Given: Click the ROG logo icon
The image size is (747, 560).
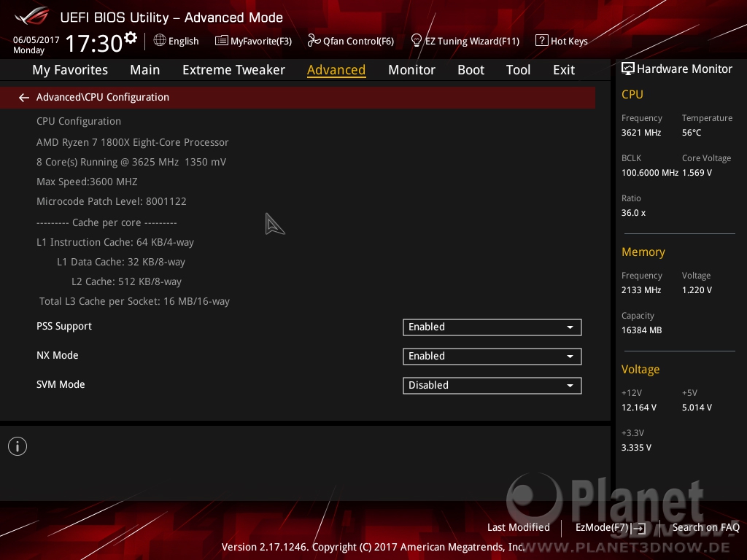Looking at the screenshot, I should [31, 17].
